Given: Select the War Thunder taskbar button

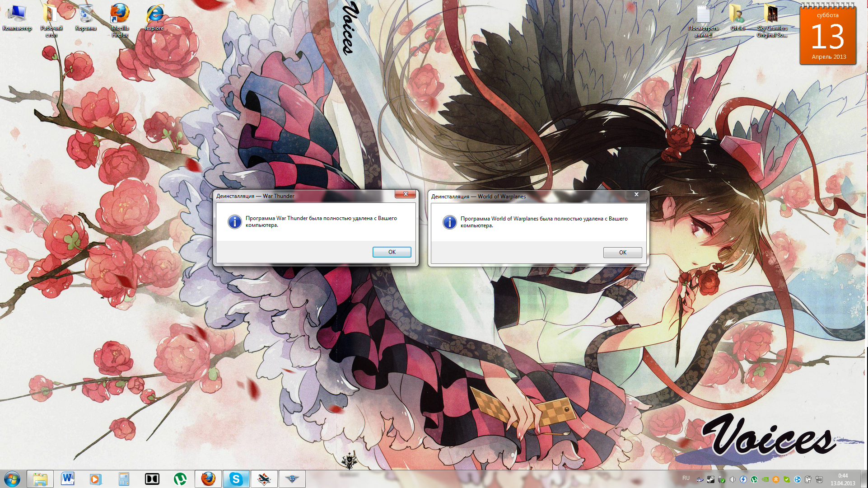Looking at the screenshot, I should pos(264,479).
